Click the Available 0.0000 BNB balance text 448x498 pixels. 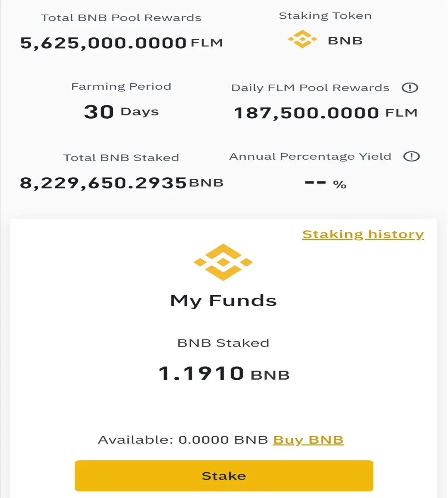183,440
